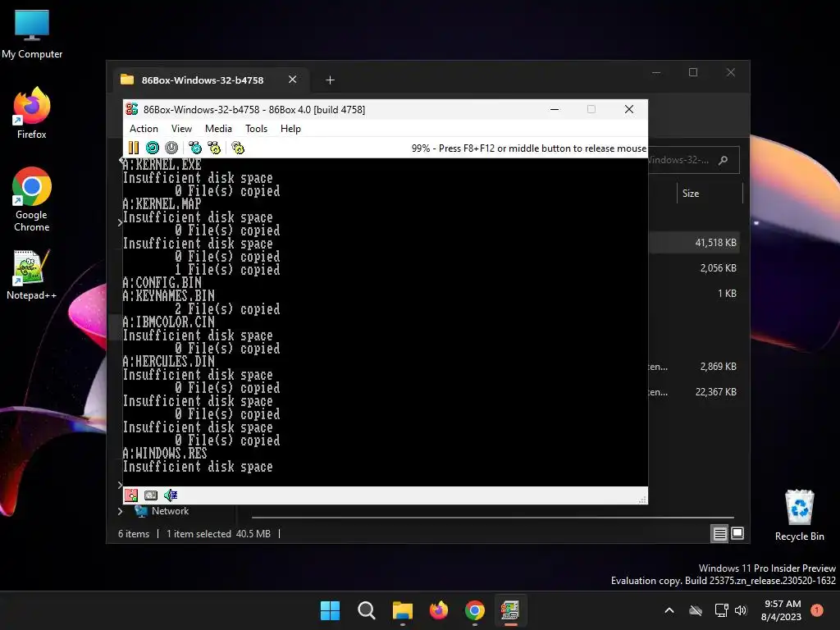Close the 86Box-Windows-32-b4758 Explorer tab

293,80
